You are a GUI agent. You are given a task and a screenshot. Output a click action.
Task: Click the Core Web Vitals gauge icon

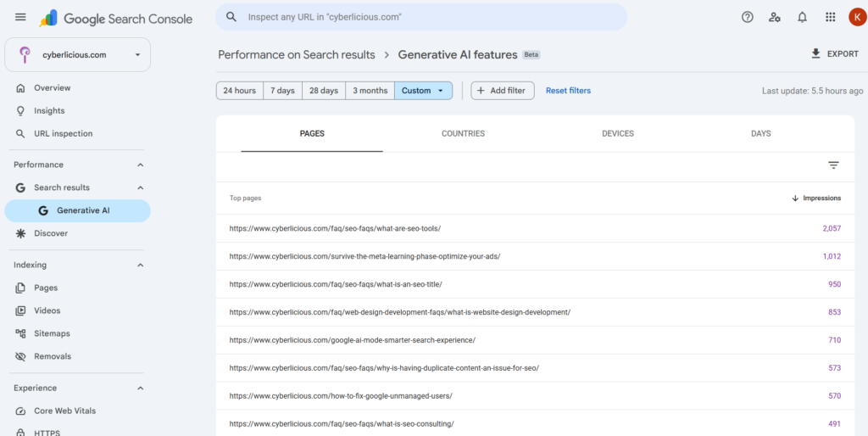tap(20, 411)
